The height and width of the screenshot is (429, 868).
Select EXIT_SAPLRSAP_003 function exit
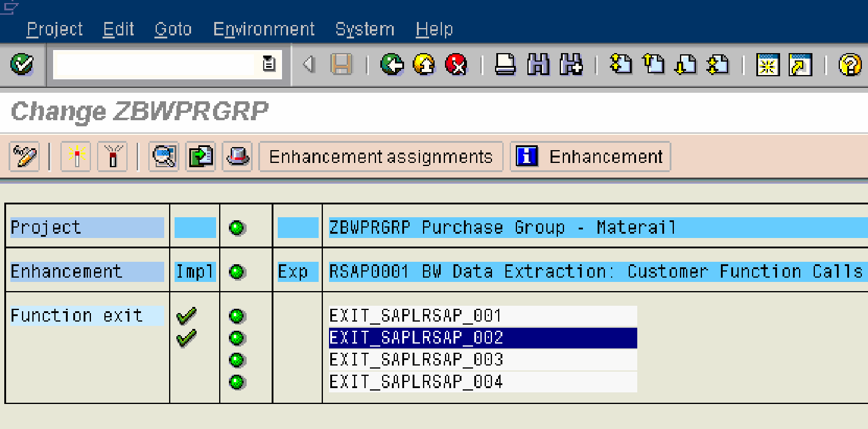pos(483,359)
